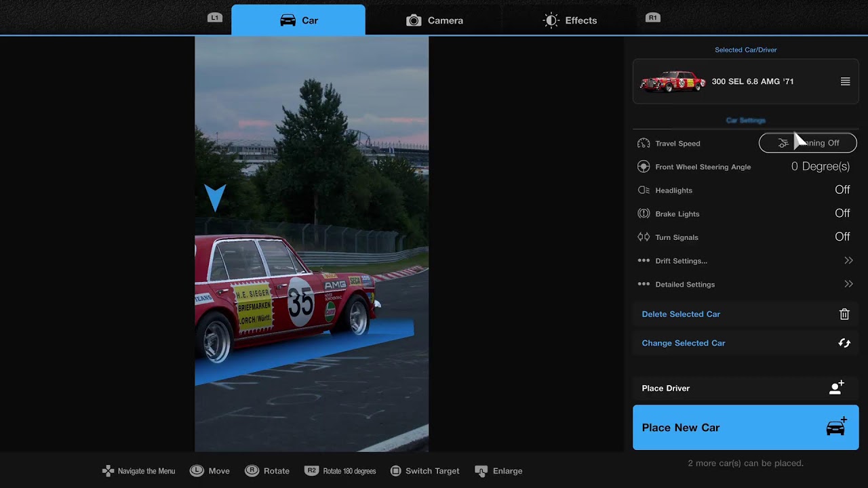Click Delete Selected Car

745,314
